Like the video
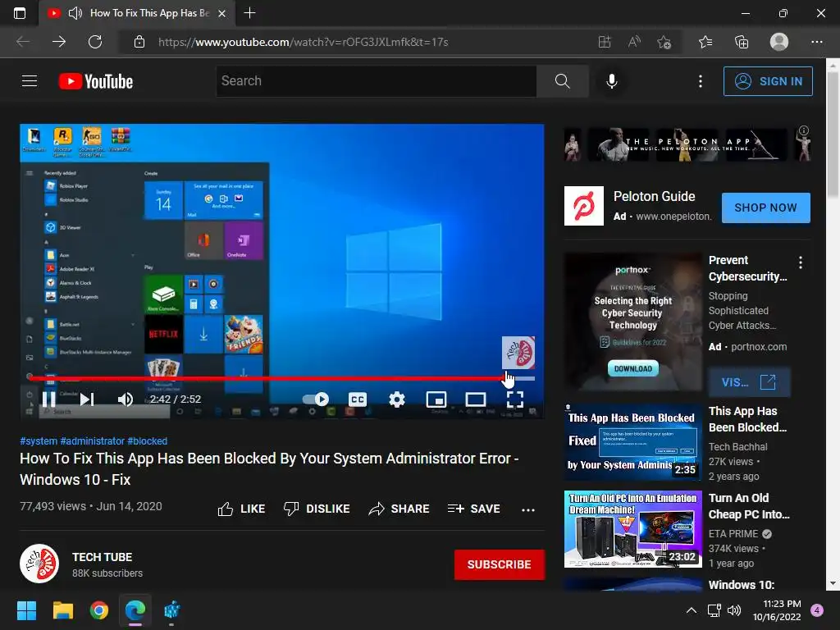Screen dimensions: 840x630 click(242, 509)
